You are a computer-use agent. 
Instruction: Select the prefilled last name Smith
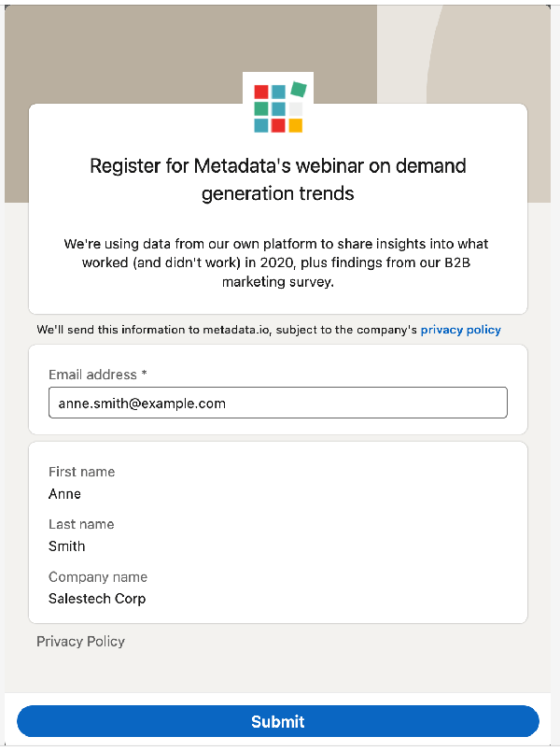(67, 546)
